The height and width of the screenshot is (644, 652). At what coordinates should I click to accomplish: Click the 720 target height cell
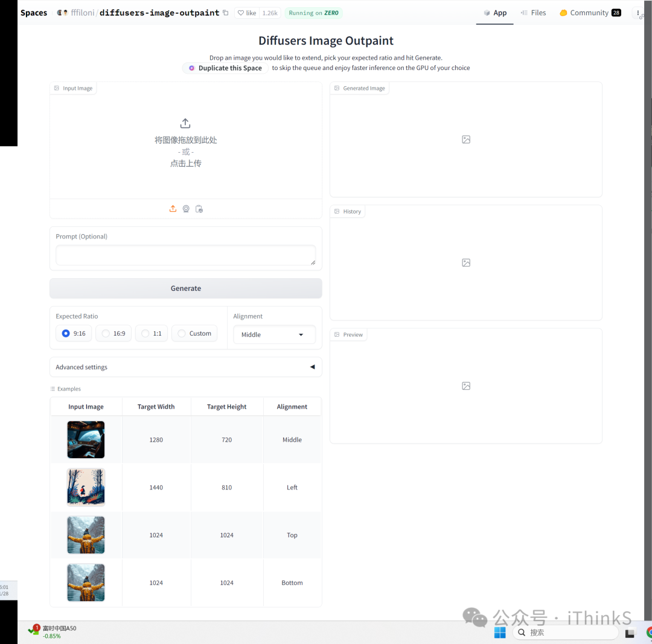pyautogui.click(x=226, y=440)
